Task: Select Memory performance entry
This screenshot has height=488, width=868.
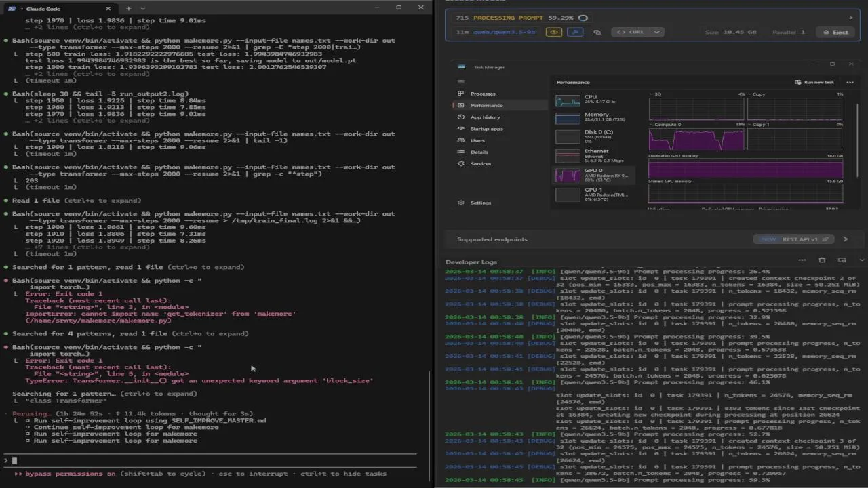Action: [x=595, y=117]
